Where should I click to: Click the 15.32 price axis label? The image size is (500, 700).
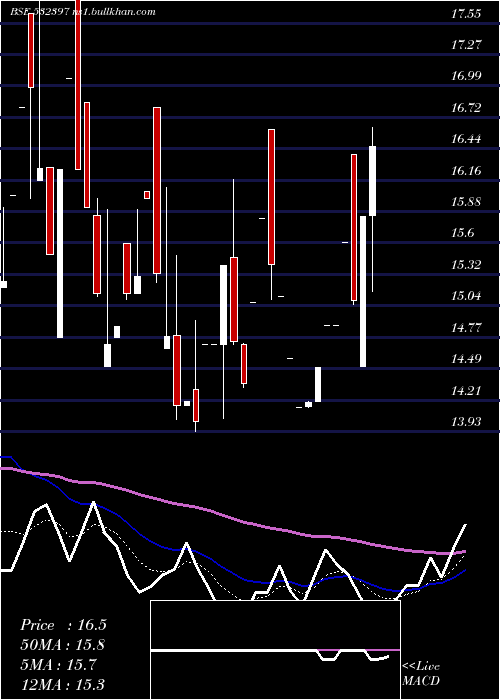pos(466,265)
